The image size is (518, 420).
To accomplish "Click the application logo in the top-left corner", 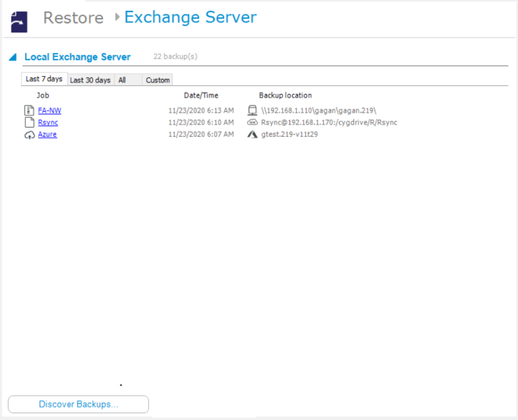I will tap(18, 18).
